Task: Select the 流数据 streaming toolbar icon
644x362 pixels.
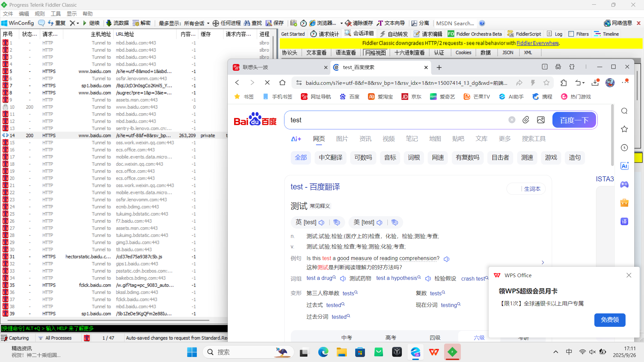Action: point(116,23)
